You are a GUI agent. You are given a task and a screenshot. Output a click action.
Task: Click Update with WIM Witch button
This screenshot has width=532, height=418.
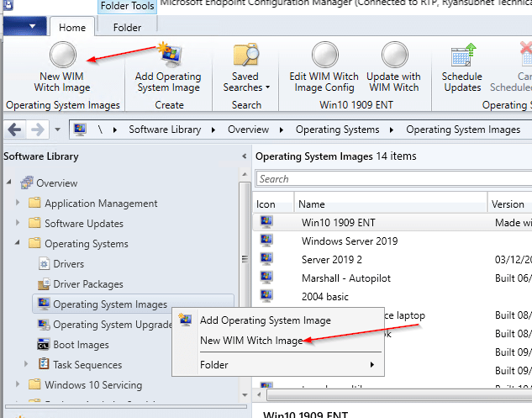pyautogui.click(x=393, y=67)
